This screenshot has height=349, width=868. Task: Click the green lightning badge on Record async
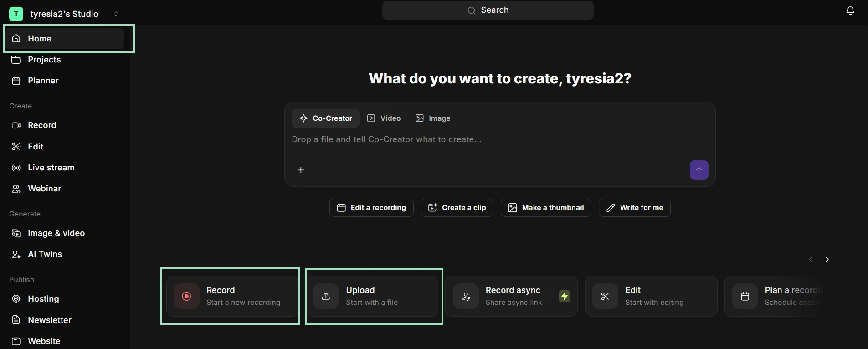[565, 296]
